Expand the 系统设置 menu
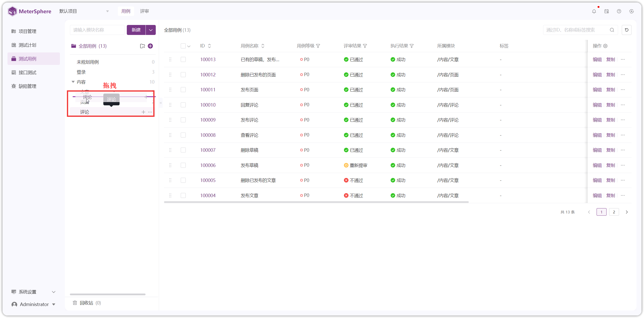This screenshot has width=644, height=318. pyautogui.click(x=33, y=292)
